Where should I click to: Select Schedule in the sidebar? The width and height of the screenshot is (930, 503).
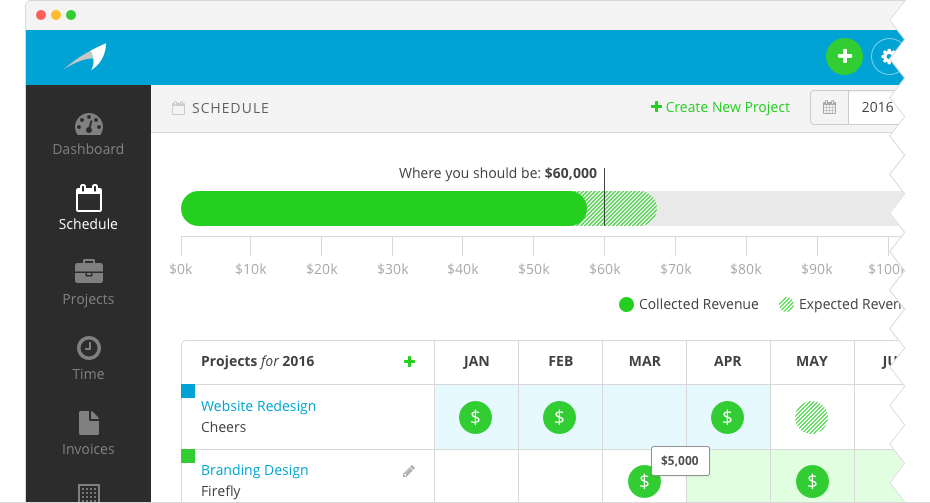coord(88,208)
